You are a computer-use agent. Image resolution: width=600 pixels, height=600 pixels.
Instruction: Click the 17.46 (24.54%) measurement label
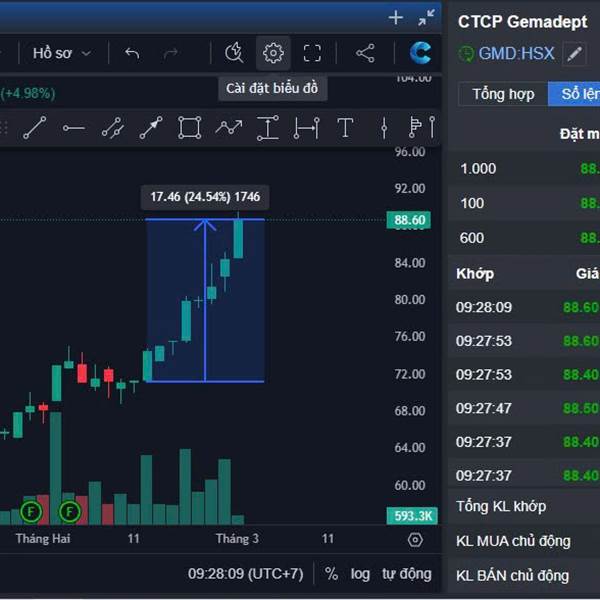point(205,197)
